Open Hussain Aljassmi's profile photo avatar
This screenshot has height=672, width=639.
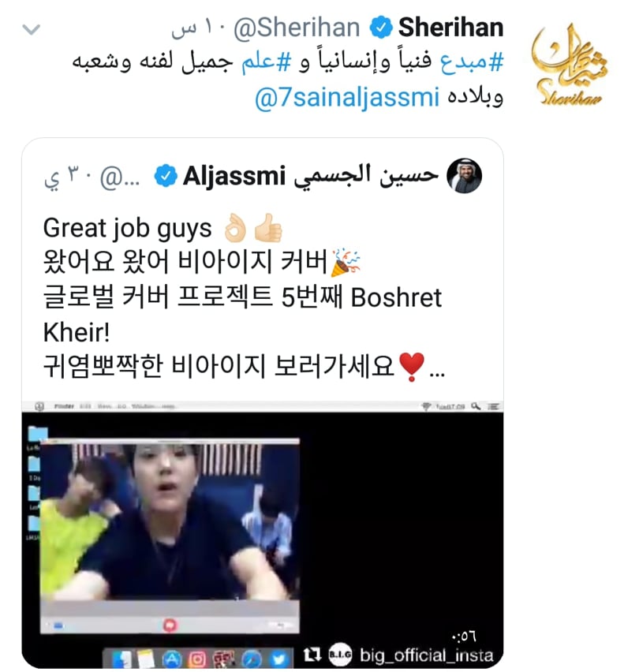tap(465, 176)
